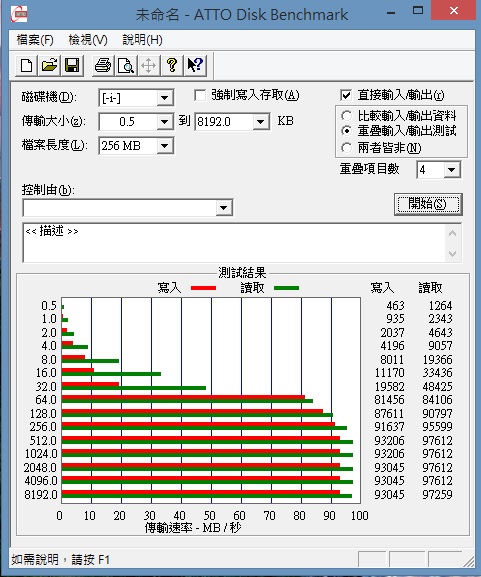481x577 pixels.
Task: Click the write value 91637 for 256.0
Action: (x=389, y=426)
